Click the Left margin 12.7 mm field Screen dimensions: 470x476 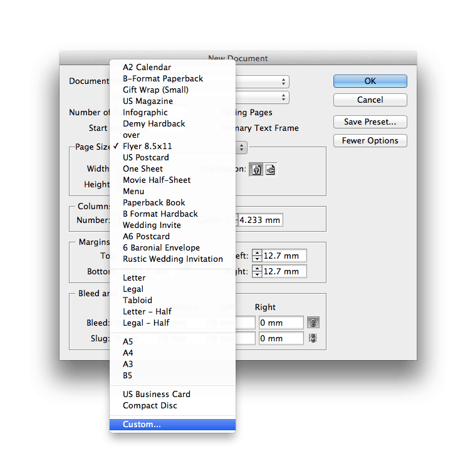tap(284, 256)
